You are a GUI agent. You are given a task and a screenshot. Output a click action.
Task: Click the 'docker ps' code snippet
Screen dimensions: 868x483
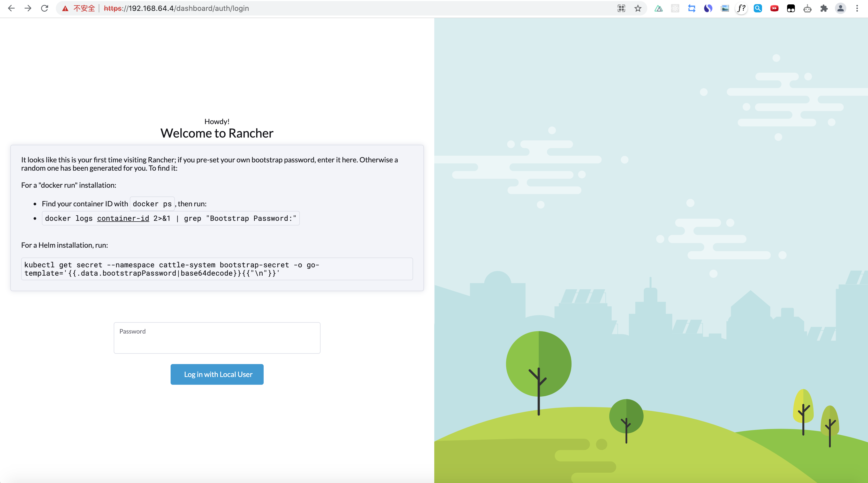[x=152, y=203]
